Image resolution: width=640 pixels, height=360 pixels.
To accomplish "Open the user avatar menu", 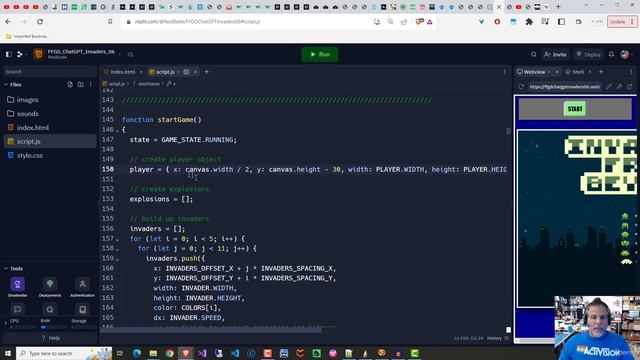I will click(x=625, y=54).
